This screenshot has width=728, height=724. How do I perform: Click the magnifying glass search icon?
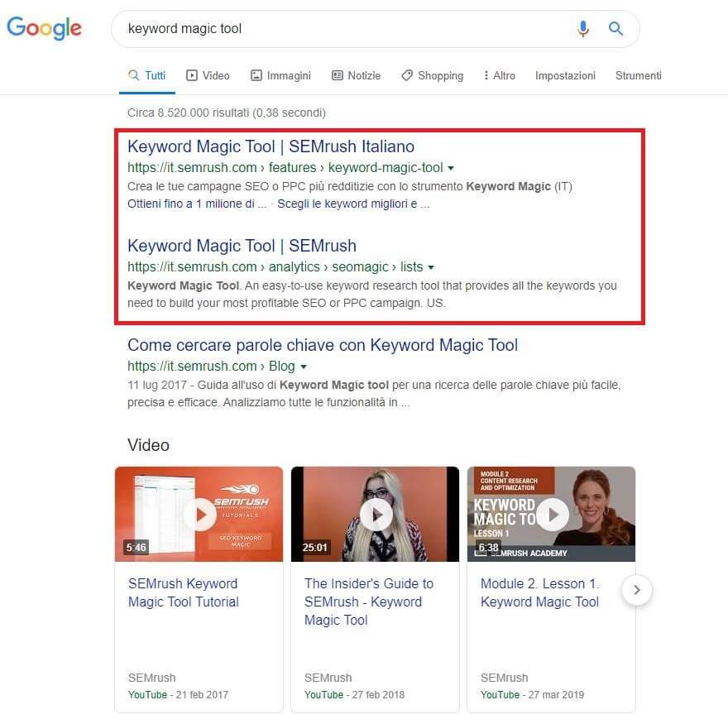tap(615, 28)
